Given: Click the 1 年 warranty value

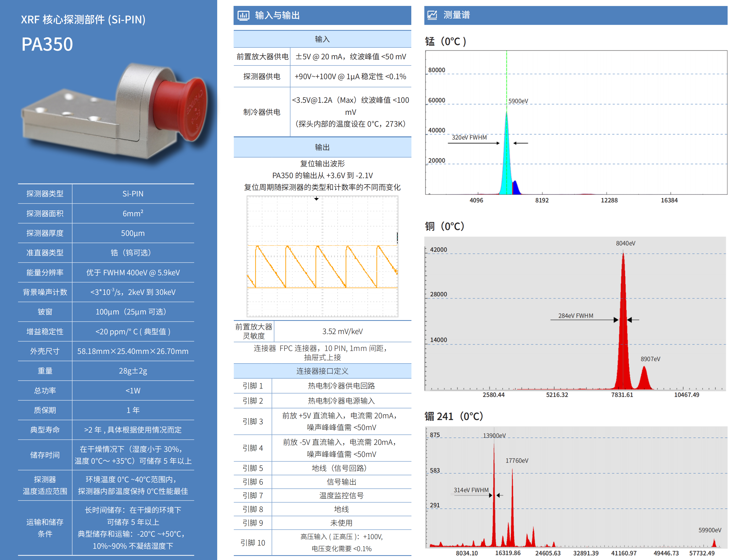Looking at the screenshot, I should pyautogui.click(x=133, y=410).
